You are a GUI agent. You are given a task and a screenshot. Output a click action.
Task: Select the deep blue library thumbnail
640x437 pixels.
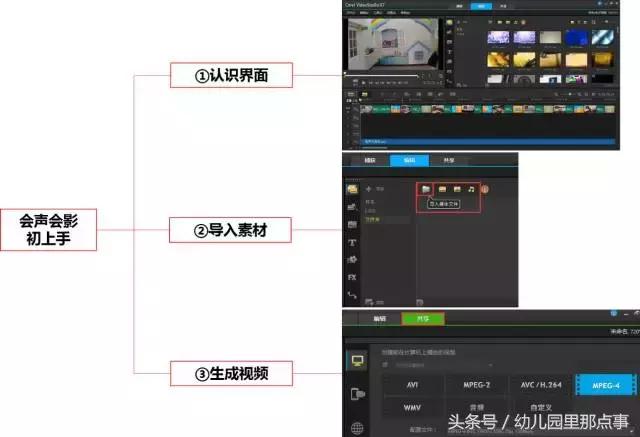(x=576, y=38)
